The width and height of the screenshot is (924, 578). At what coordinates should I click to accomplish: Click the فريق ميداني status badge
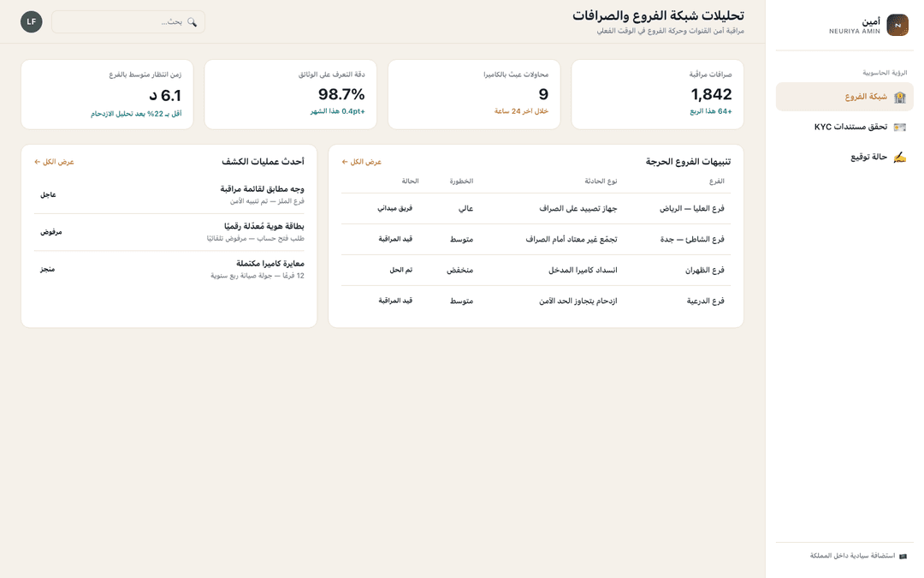pos(394,208)
